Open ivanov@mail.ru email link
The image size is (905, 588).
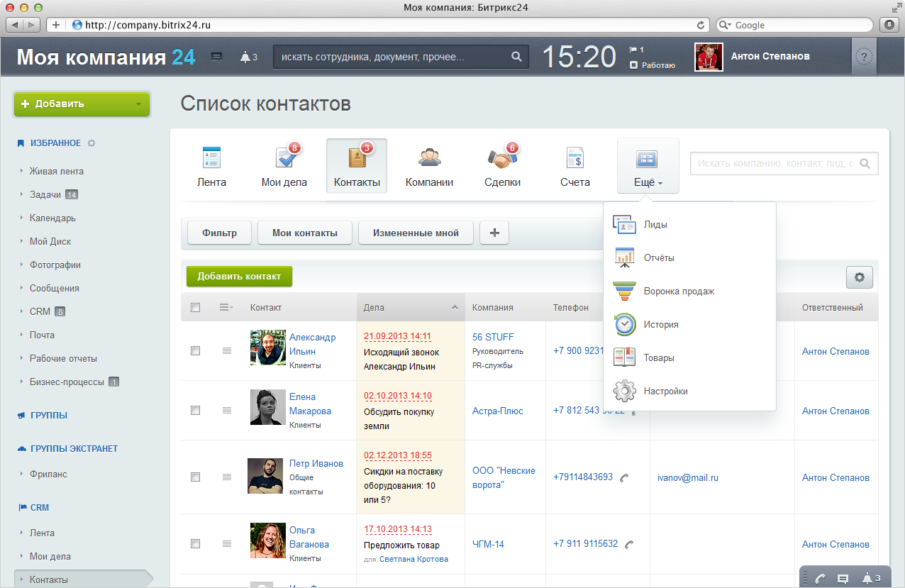pyautogui.click(x=688, y=477)
